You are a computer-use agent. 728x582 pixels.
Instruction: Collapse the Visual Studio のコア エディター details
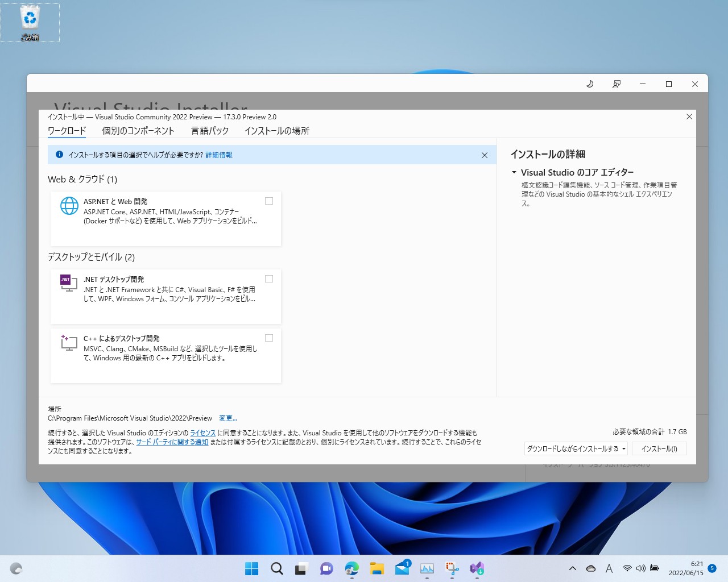(x=514, y=172)
